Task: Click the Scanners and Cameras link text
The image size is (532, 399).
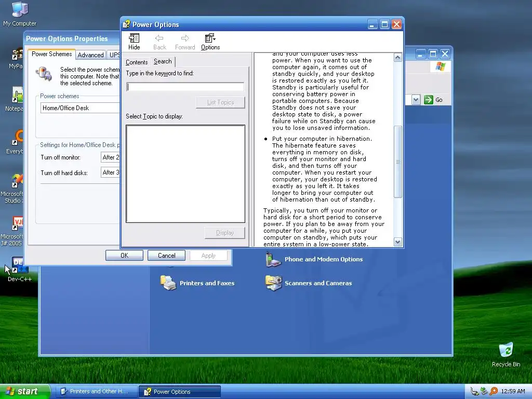Action: tap(318, 283)
